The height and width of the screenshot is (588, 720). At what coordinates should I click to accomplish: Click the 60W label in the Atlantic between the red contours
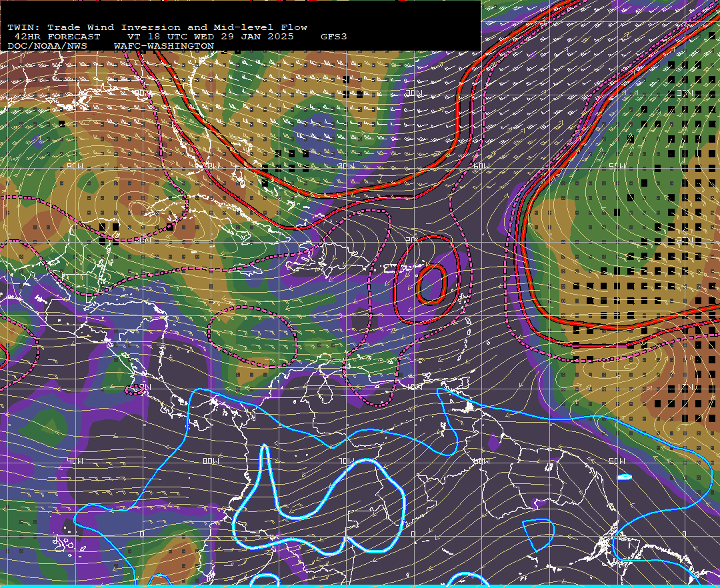click(x=482, y=166)
